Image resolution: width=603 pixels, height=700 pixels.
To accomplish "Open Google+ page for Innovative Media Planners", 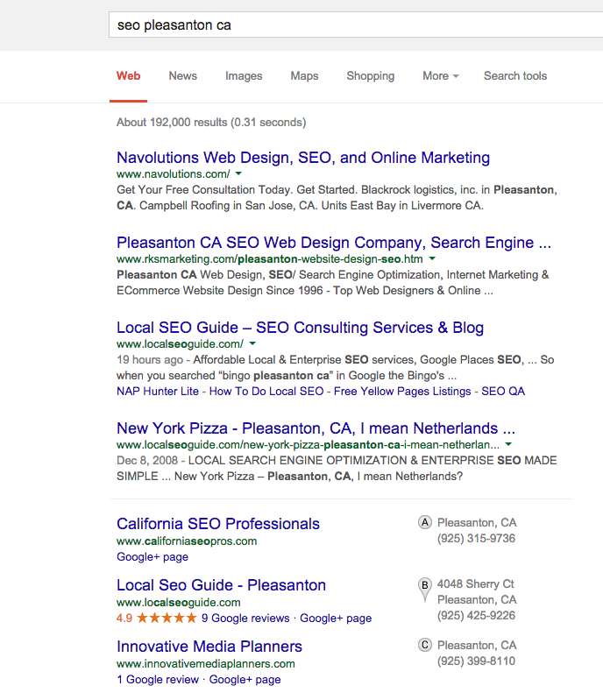I will [x=245, y=680].
